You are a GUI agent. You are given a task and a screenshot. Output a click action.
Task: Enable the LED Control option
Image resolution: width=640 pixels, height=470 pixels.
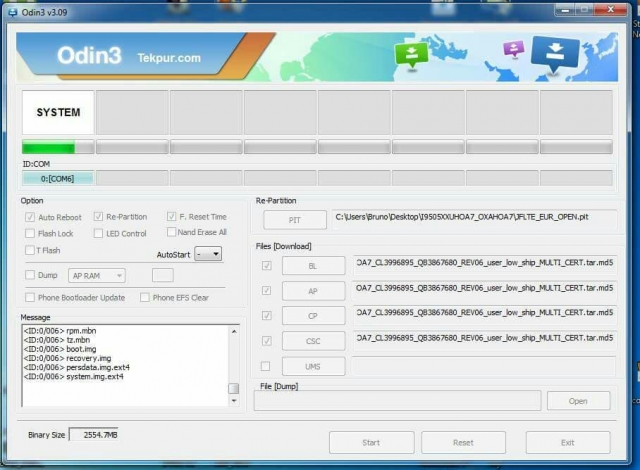pos(98,233)
